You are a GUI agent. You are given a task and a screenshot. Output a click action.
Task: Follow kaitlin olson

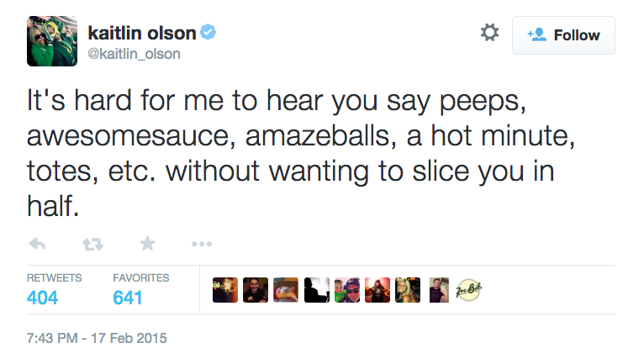(x=563, y=35)
